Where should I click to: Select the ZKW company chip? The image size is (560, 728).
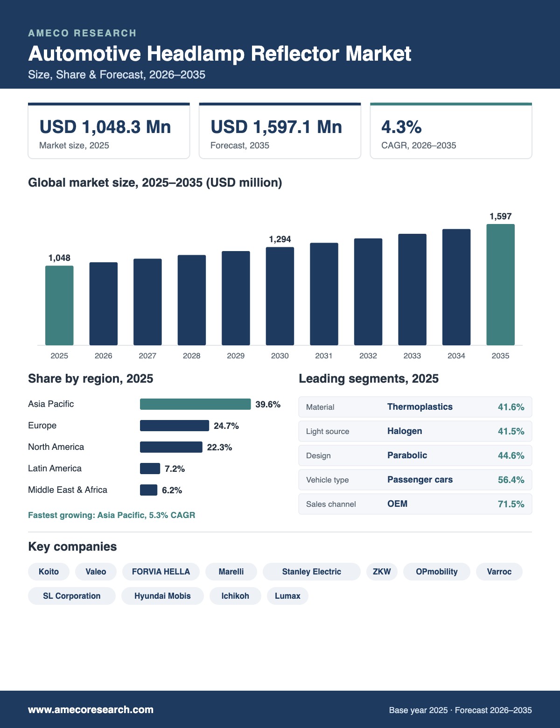(x=382, y=572)
